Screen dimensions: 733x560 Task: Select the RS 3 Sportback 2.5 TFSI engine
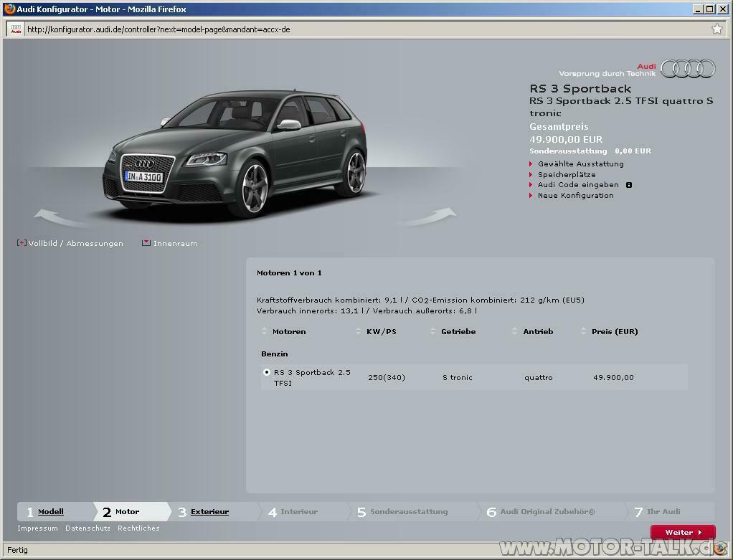point(266,372)
